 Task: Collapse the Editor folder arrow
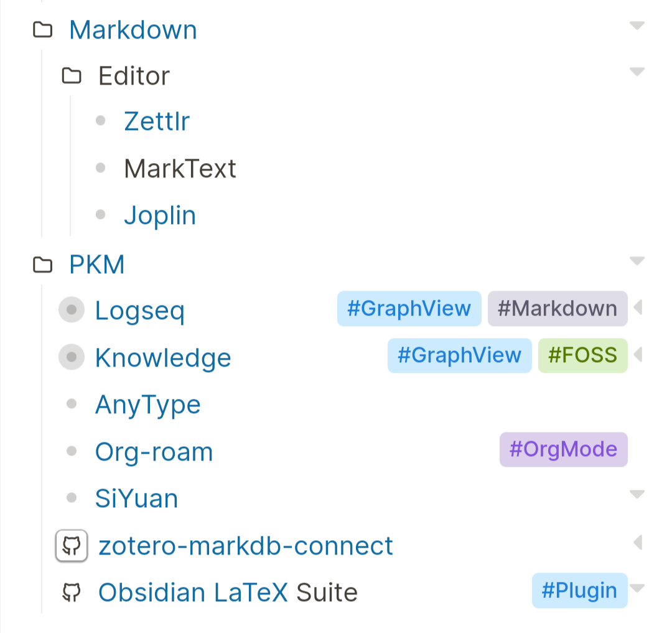coord(637,72)
